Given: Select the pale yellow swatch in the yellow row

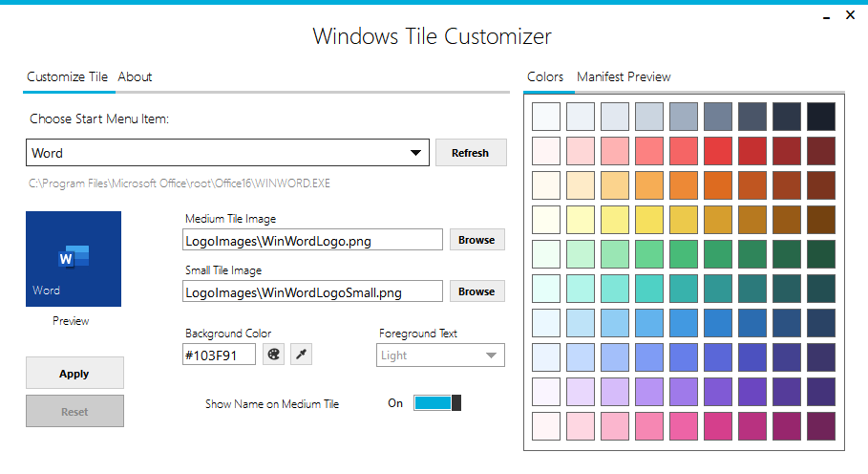Looking at the screenshot, I should (x=581, y=219).
